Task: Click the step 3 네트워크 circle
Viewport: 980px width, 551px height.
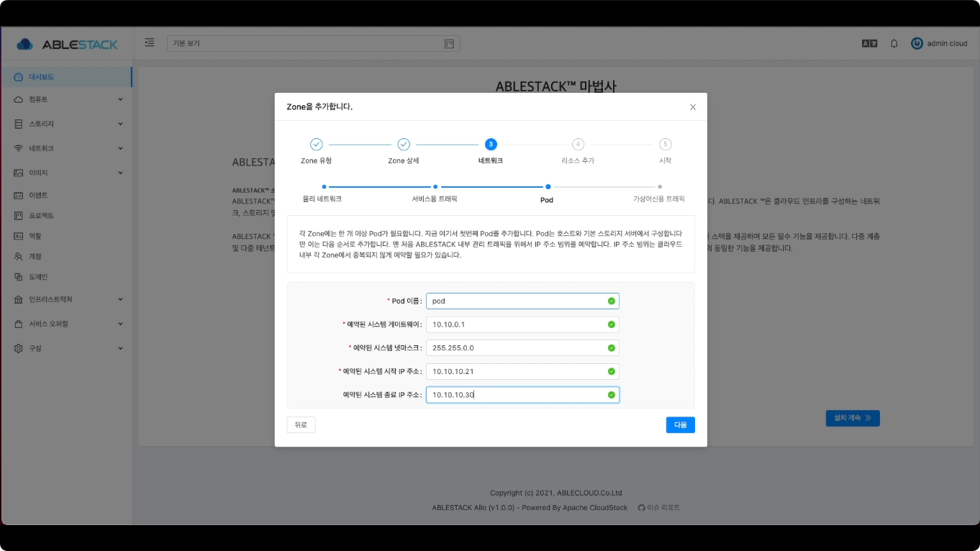Action: (491, 145)
